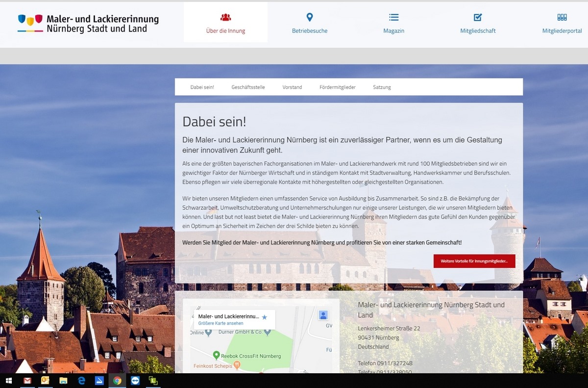Open the Windows Start menu
Screen dimensions: 588x388
(8, 380)
